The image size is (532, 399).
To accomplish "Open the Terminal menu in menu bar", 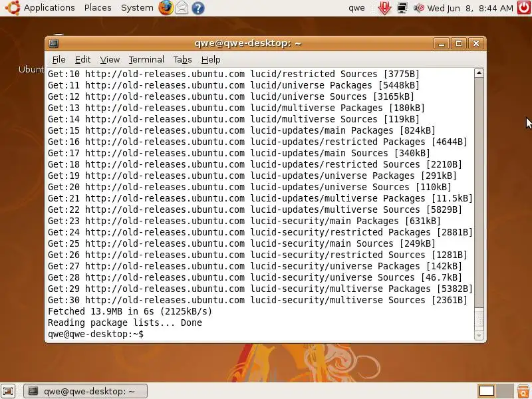I will pyautogui.click(x=146, y=60).
